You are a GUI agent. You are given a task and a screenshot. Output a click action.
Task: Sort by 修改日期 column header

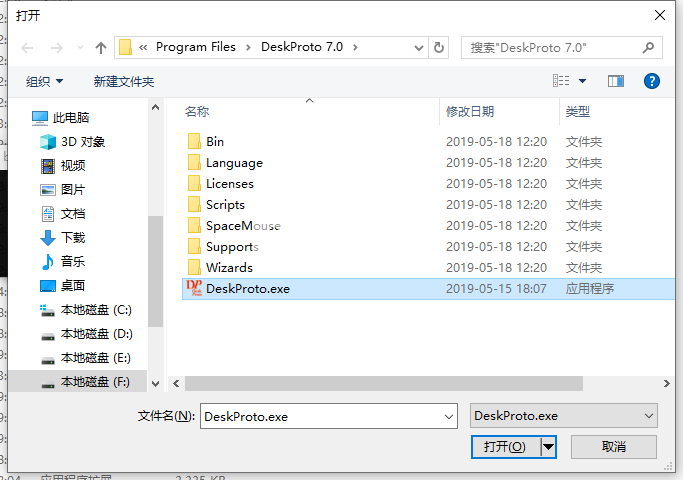coord(470,112)
